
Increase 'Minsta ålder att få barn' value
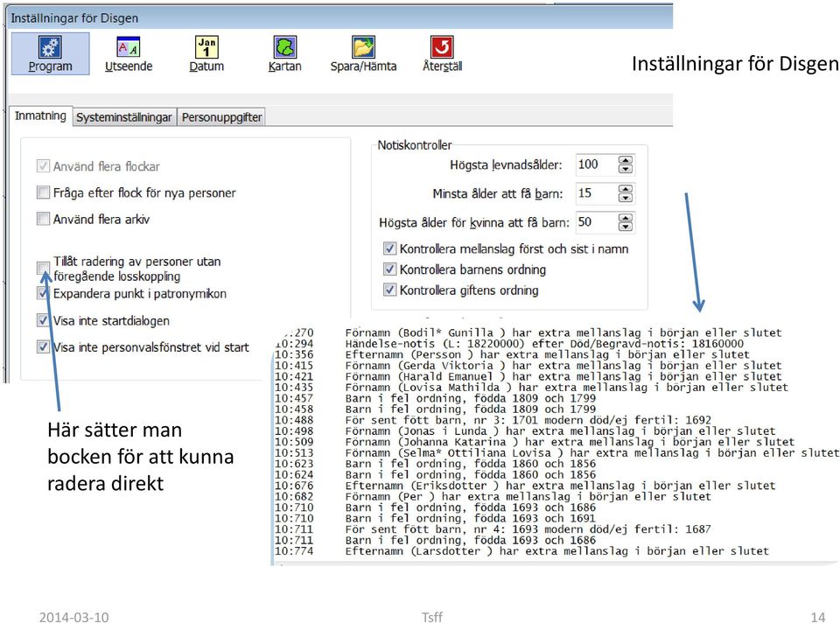pyautogui.click(x=625, y=189)
